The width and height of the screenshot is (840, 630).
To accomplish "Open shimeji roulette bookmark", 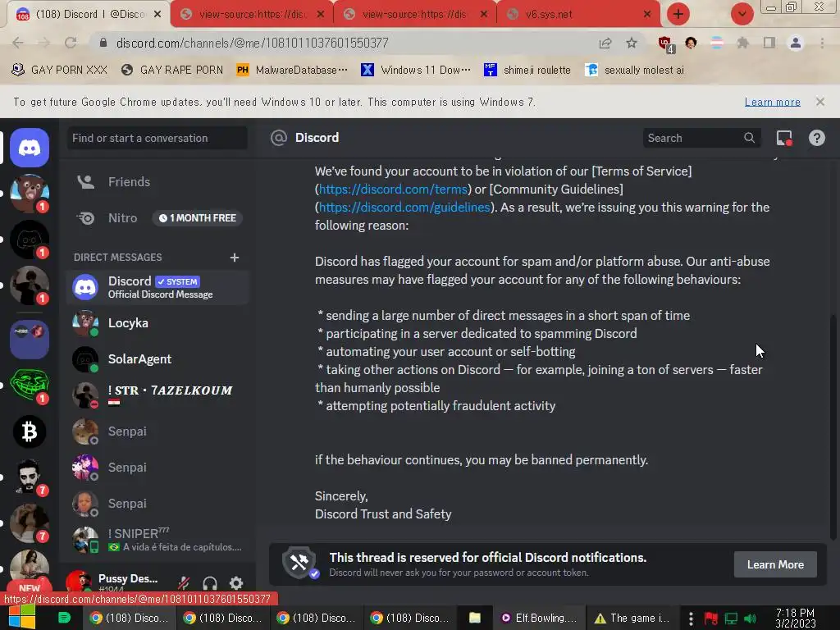I will coord(527,71).
